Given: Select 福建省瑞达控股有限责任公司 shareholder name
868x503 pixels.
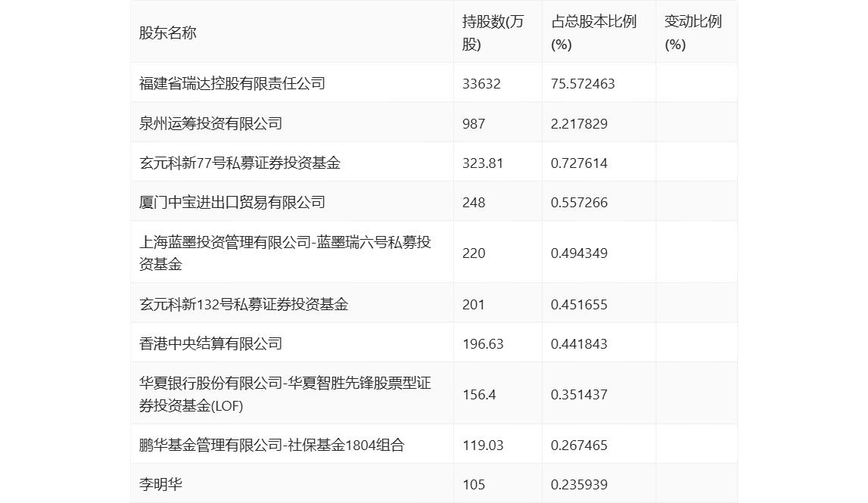Looking at the screenshot, I should click(232, 83).
